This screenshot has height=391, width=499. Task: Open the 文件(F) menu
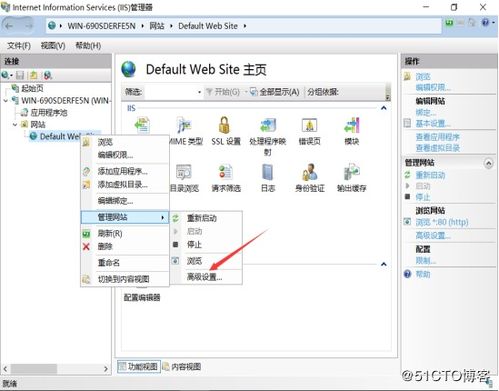(19, 45)
